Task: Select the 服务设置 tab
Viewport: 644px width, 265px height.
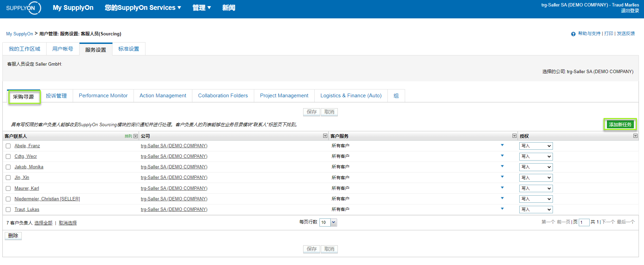Action: click(96, 50)
